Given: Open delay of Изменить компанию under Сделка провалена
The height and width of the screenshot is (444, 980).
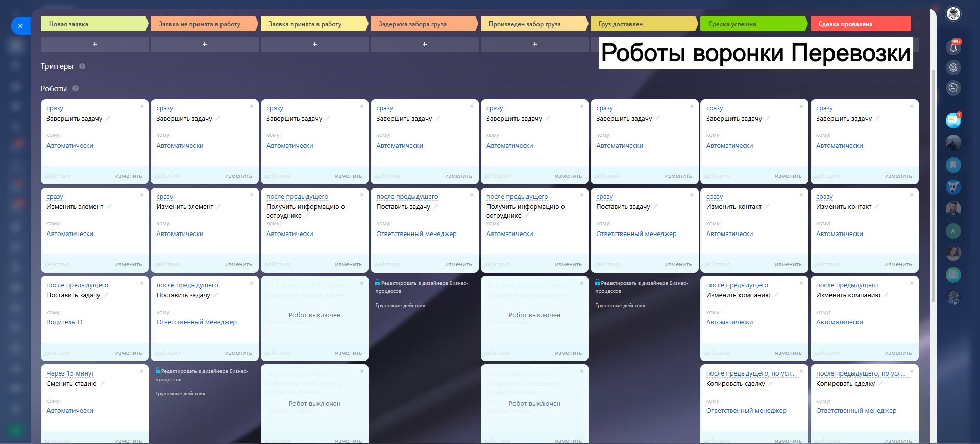Looking at the screenshot, I should 847,285.
